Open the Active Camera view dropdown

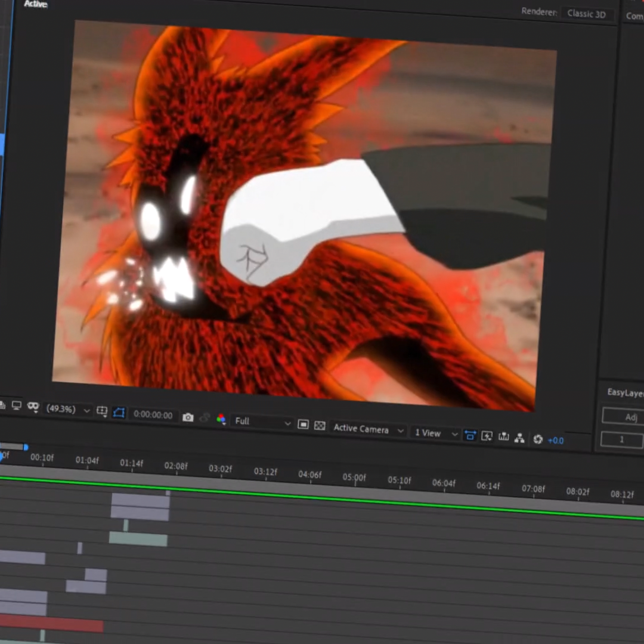click(x=369, y=429)
